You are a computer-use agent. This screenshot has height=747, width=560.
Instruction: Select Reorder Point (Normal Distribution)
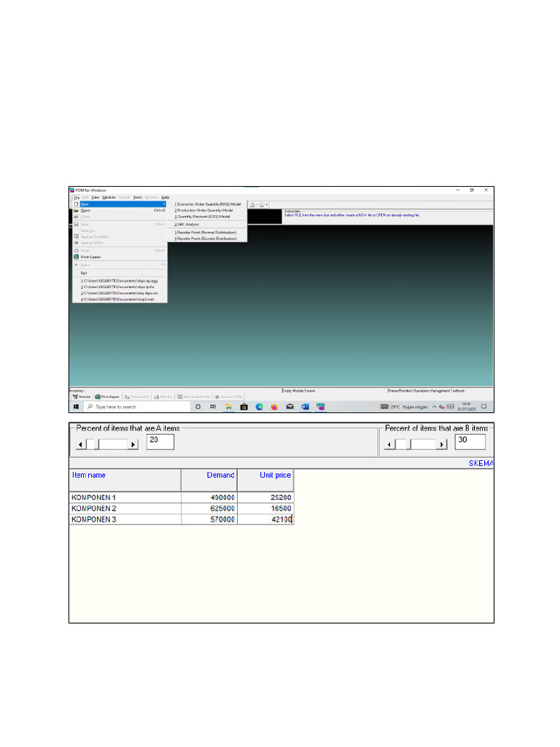(207, 233)
